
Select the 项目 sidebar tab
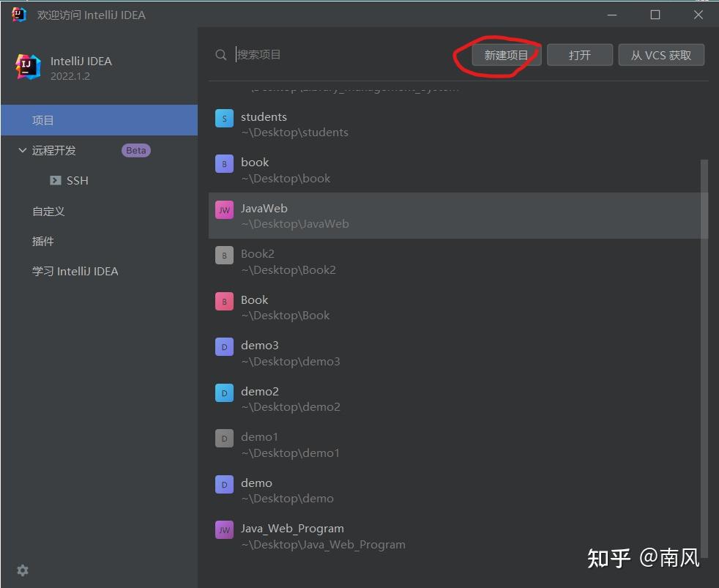99,120
